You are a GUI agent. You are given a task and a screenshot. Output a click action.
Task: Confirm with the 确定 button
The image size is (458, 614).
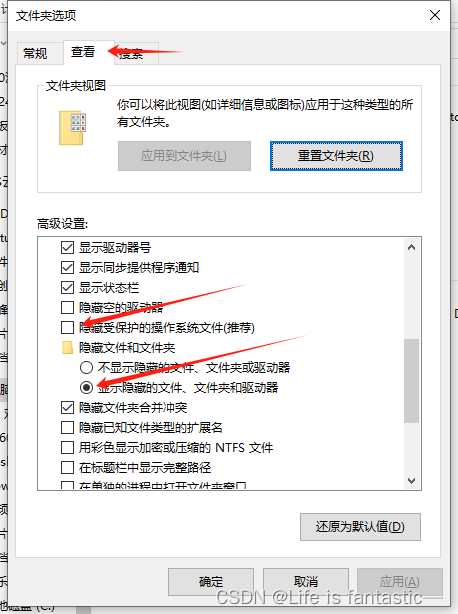(211, 581)
